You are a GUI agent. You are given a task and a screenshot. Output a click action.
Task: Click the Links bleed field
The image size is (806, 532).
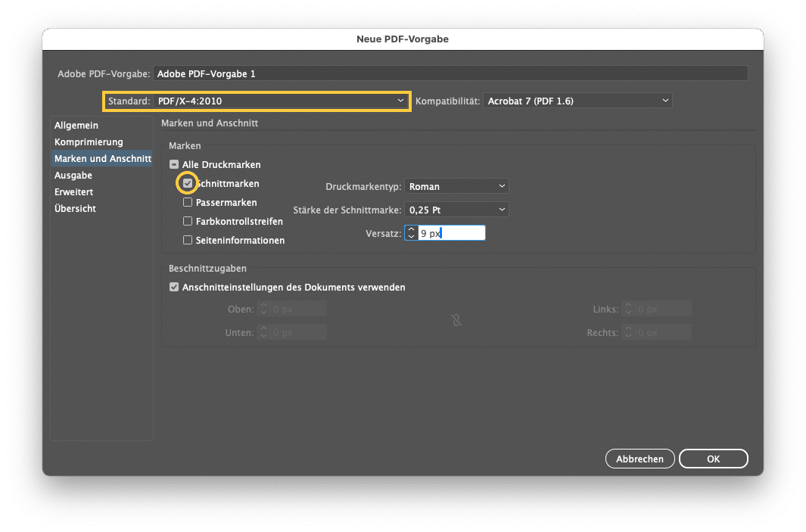[x=663, y=310]
